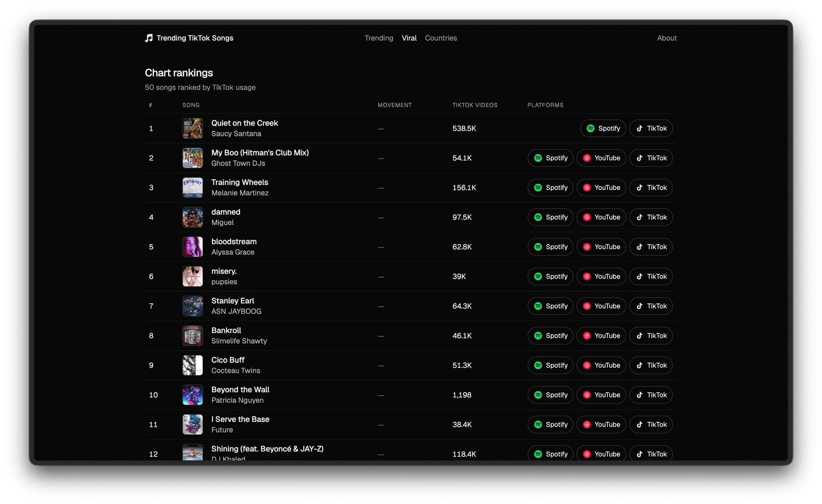Image resolution: width=822 pixels, height=504 pixels.
Task: Click the music note logo icon
Action: 149,38
